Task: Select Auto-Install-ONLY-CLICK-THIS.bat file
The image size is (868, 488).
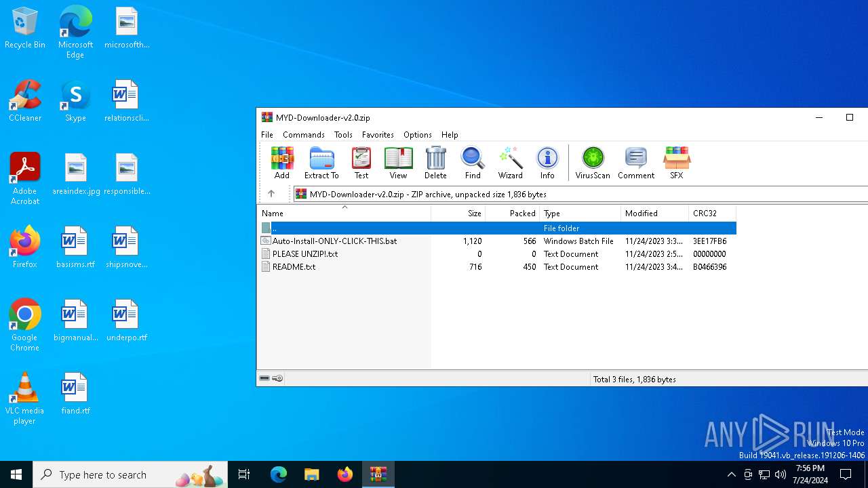Action: [x=334, y=241]
